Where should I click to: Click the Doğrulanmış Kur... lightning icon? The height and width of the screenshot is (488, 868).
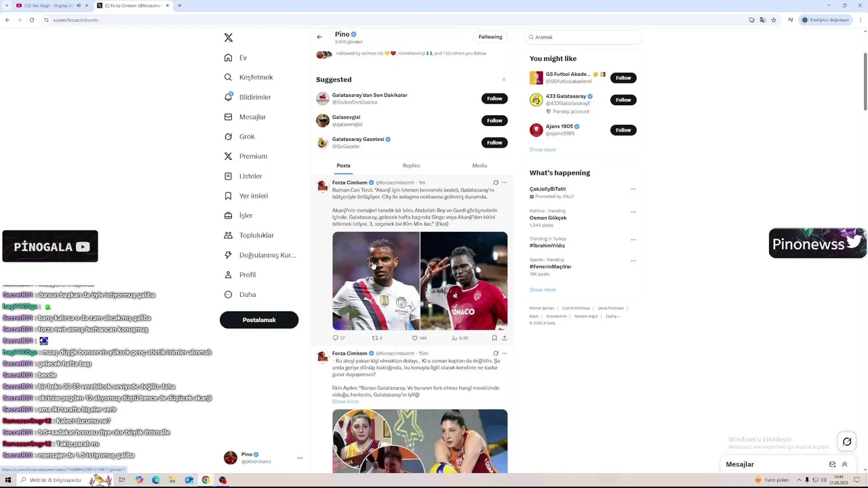pos(229,255)
